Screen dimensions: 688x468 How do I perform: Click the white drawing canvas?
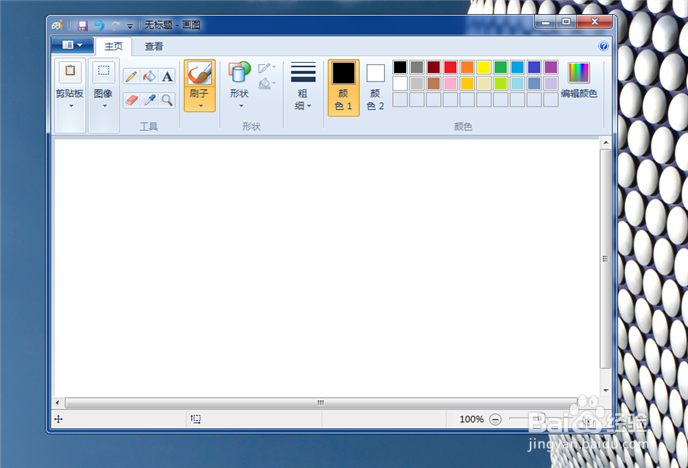tap(326, 268)
